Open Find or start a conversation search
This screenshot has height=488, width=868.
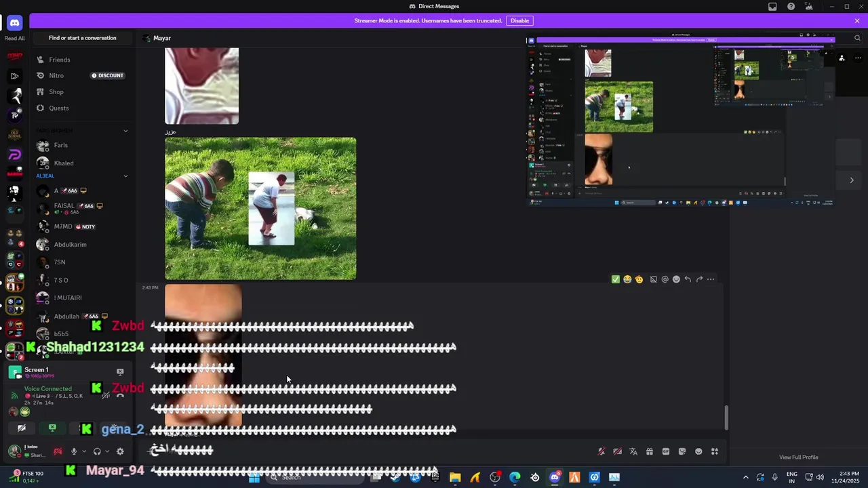point(83,38)
